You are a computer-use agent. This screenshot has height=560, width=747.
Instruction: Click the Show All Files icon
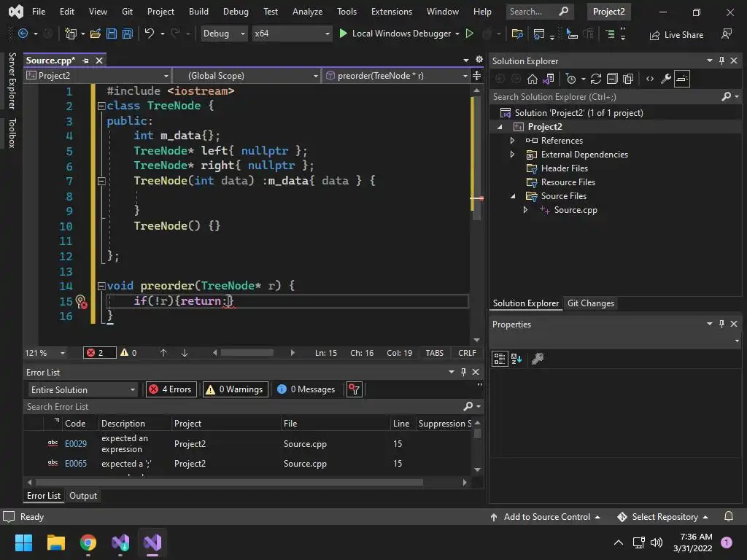click(628, 79)
